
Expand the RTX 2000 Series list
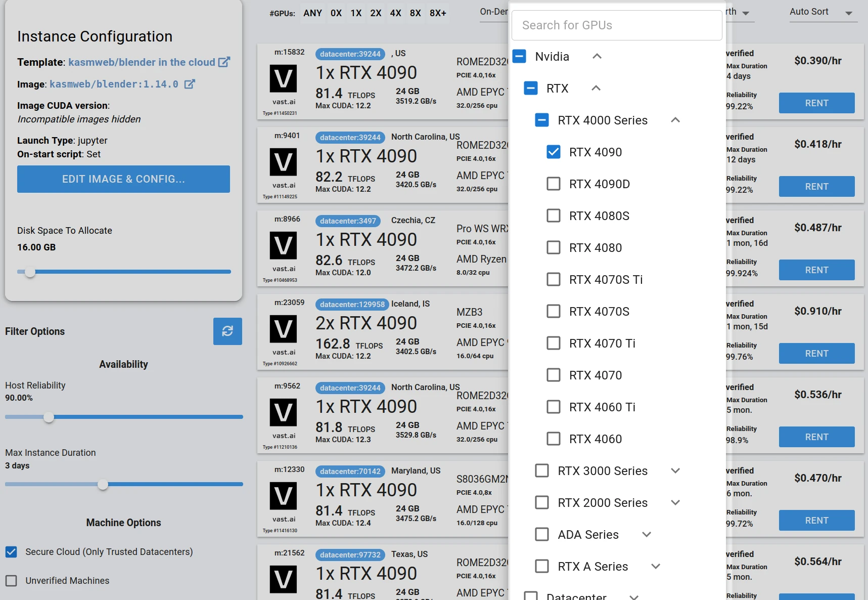click(x=675, y=502)
